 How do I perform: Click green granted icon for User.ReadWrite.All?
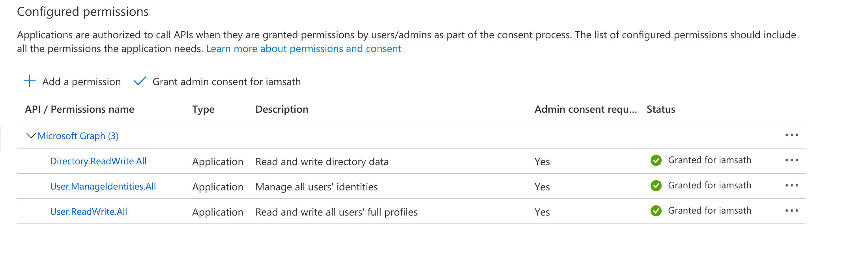pos(656,211)
